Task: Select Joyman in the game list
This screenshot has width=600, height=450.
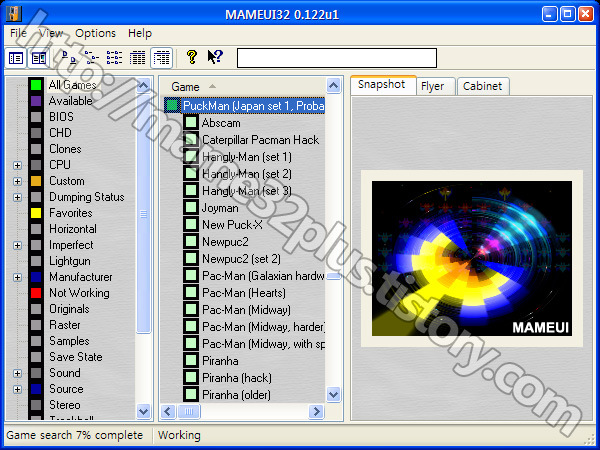Action: click(x=220, y=208)
